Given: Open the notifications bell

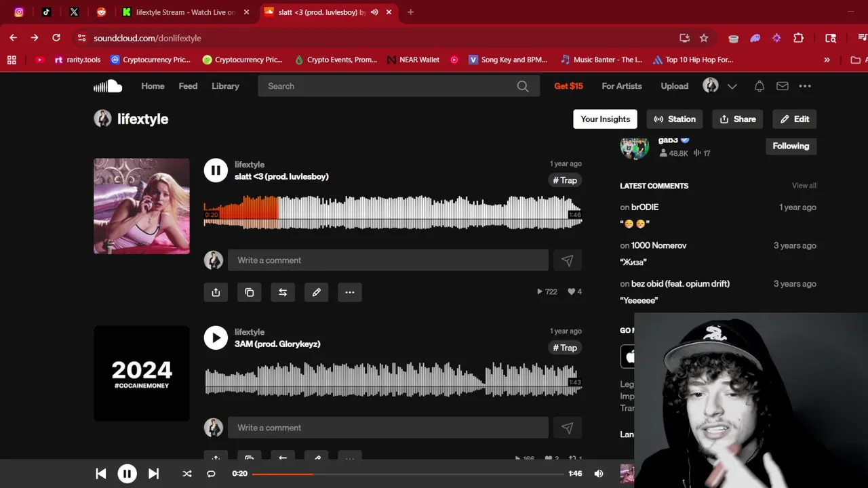Looking at the screenshot, I should point(759,86).
